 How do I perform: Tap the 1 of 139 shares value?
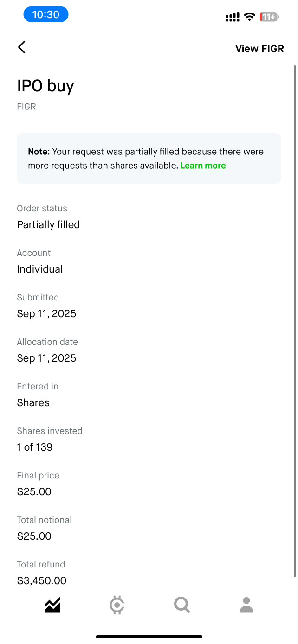click(x=35, y=447)
